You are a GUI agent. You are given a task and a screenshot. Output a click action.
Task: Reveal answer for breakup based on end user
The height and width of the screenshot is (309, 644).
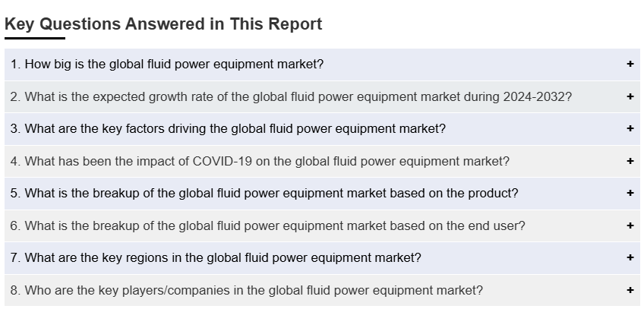[267, 225]
